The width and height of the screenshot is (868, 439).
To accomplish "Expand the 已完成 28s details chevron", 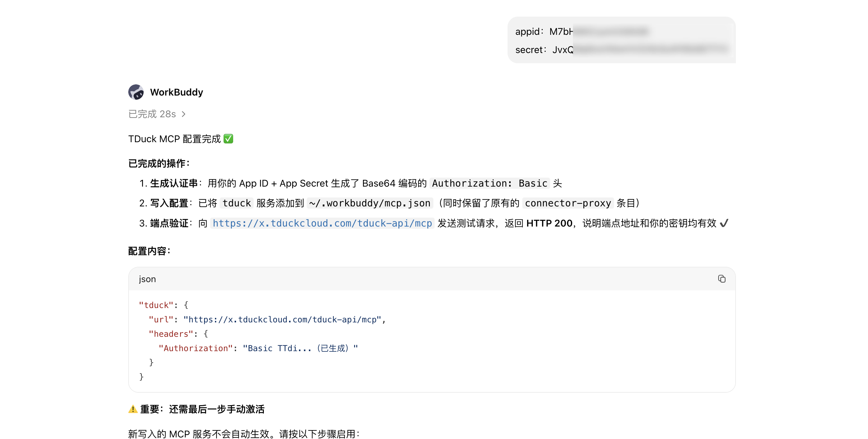I will coord(184,114).
